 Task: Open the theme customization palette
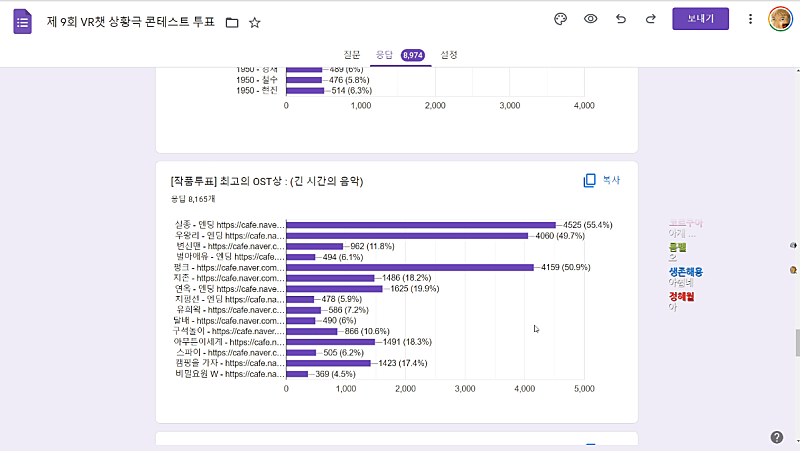[560, 19]
